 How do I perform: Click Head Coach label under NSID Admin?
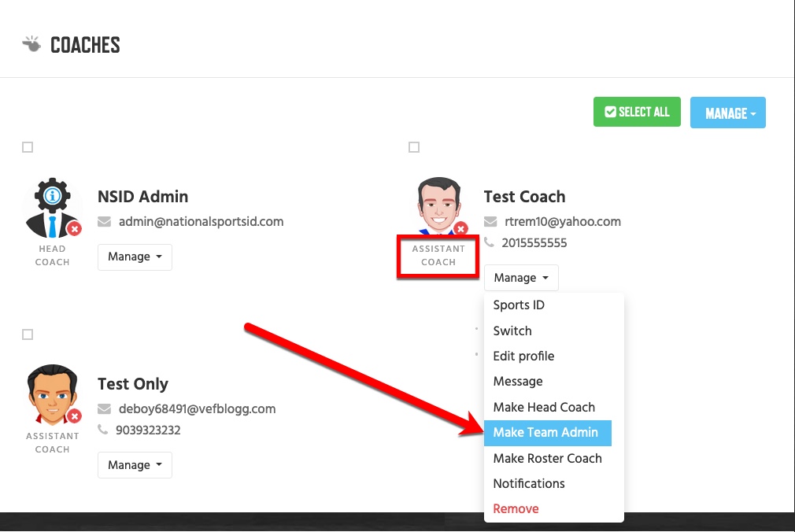[52, 256]
